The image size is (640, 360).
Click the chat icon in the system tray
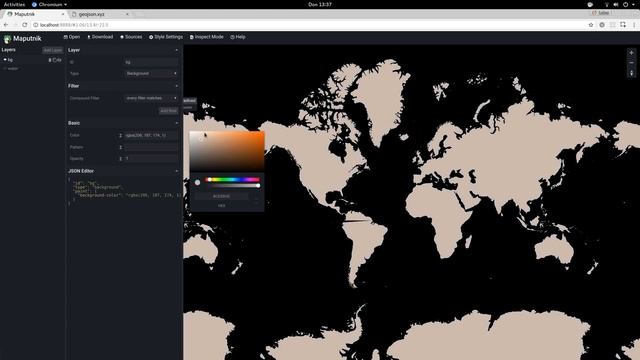(x=590, y=4)
